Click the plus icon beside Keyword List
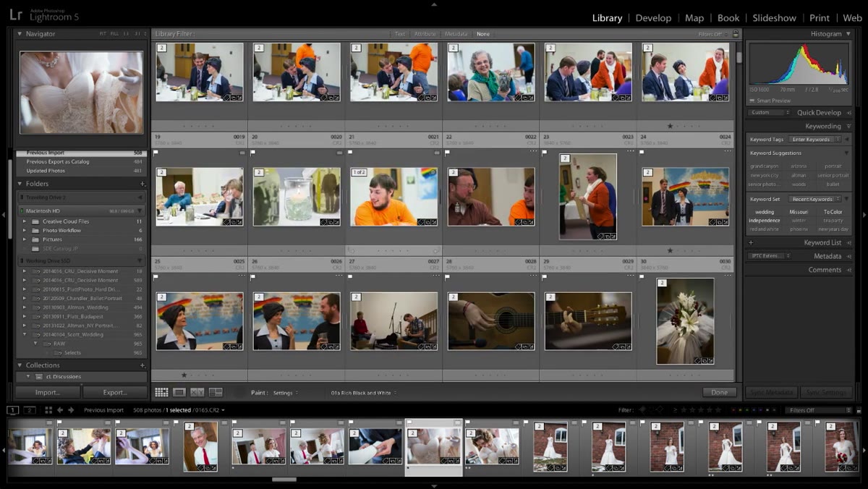 pos(751,242)
